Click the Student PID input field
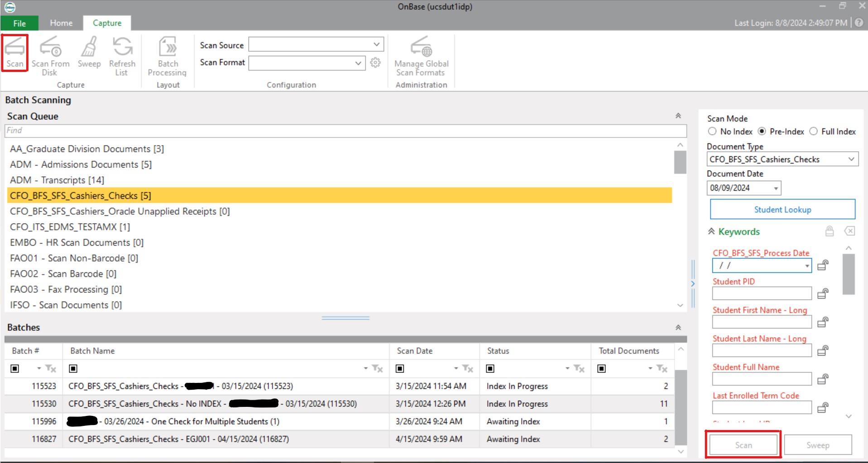This screenshot has width=868, height=463. coord(762,293)
